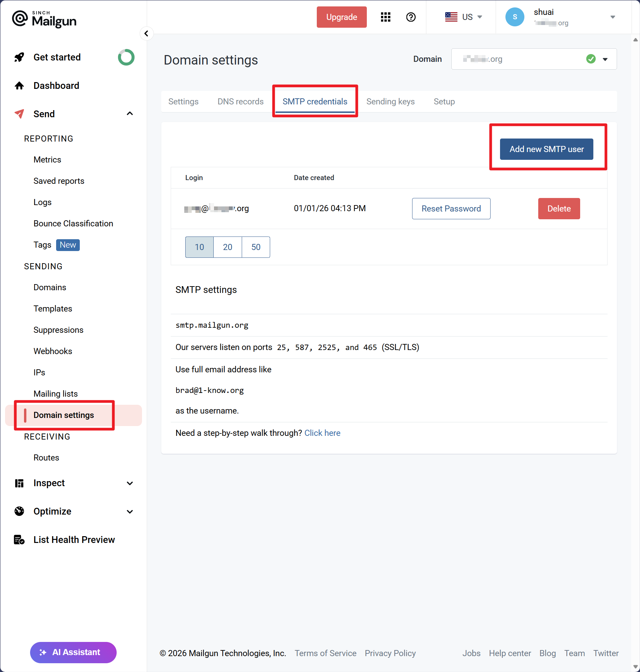Select 10 items per page
Screen dimensions: 640x672
199,247
